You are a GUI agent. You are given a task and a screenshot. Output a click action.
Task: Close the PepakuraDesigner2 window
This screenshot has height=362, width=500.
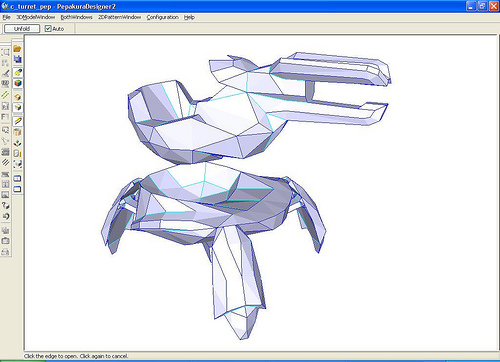click(x=494, y=6)
